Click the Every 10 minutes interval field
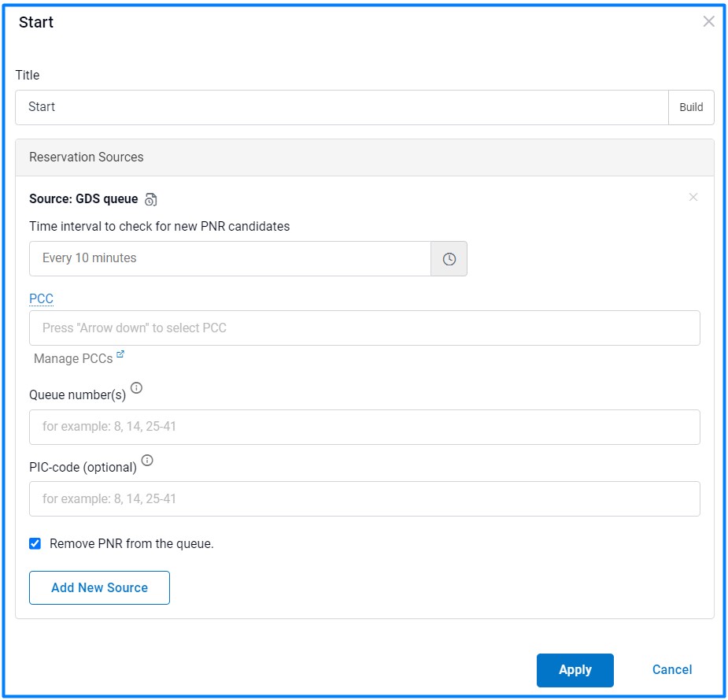The width and height of the screenshot is (728, 700). pyautogui.click(x=229, y=259)
